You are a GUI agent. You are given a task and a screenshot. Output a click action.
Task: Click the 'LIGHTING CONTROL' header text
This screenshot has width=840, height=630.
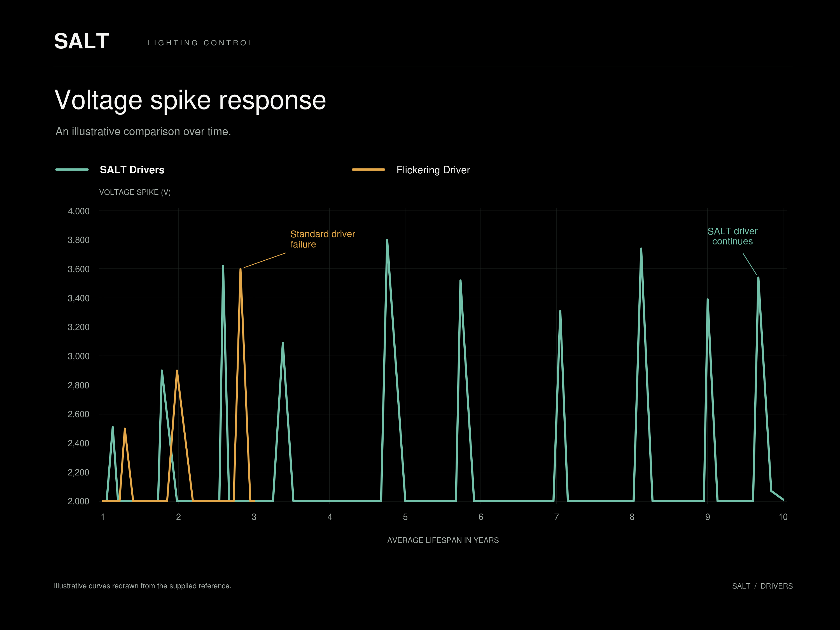click(200, 43)
